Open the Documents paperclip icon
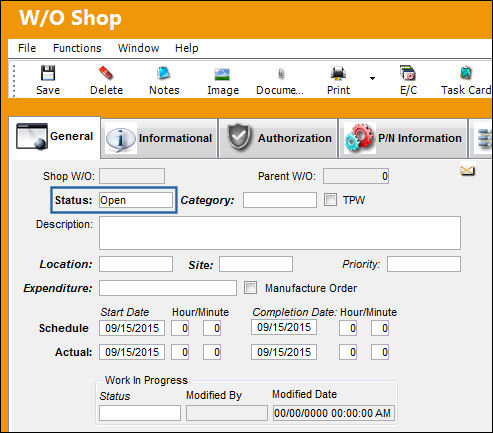The height and width of the screenshot is (433, 493). [x=281, y=74]
